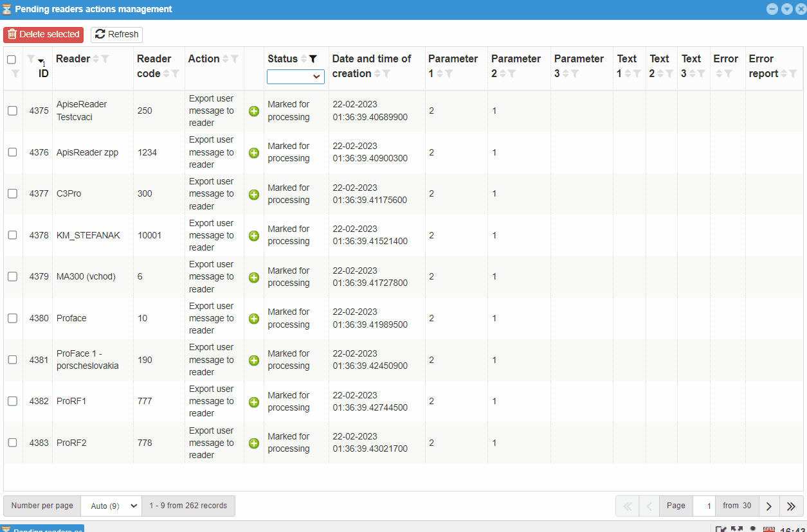Click the filter funnel on Action column
This screenshot has width=807, height=532.
235,58
